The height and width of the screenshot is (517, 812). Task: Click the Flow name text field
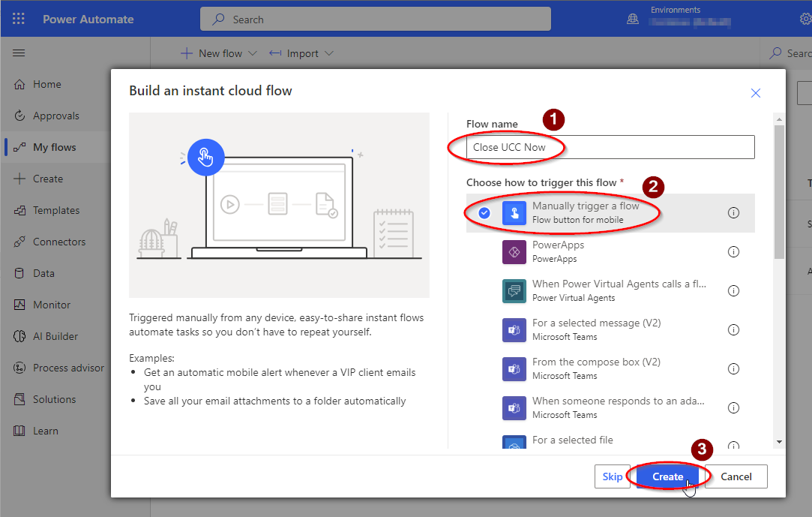coord(610,147)
